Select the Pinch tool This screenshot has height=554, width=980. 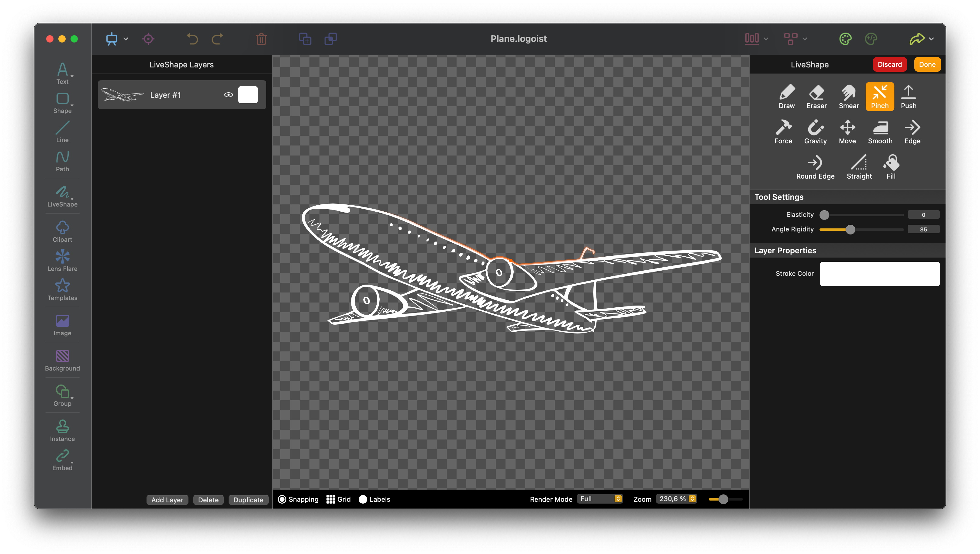coord(879,97)
